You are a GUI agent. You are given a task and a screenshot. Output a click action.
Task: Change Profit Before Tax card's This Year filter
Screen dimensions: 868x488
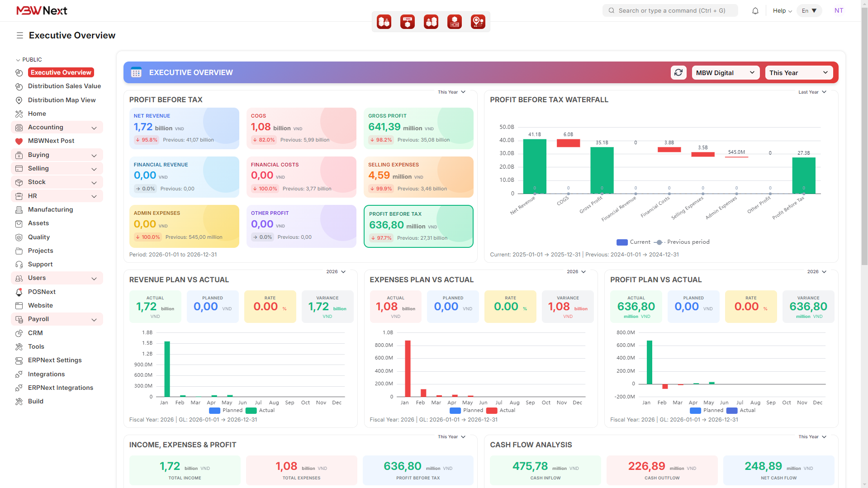[451, 92]
